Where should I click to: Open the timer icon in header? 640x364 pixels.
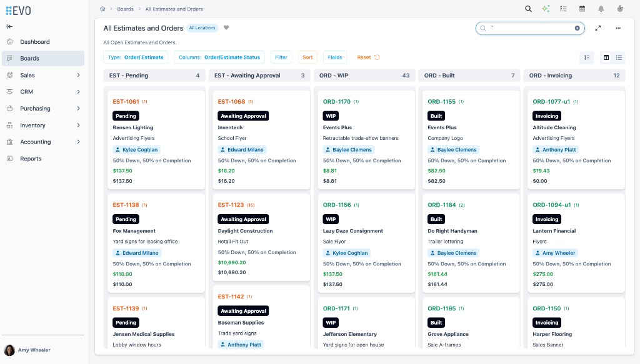tap(620, 9)
